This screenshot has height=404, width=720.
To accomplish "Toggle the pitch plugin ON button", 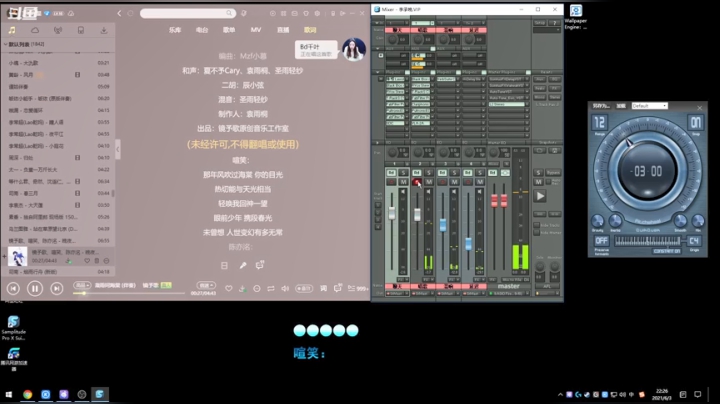I will coord(695,123).
